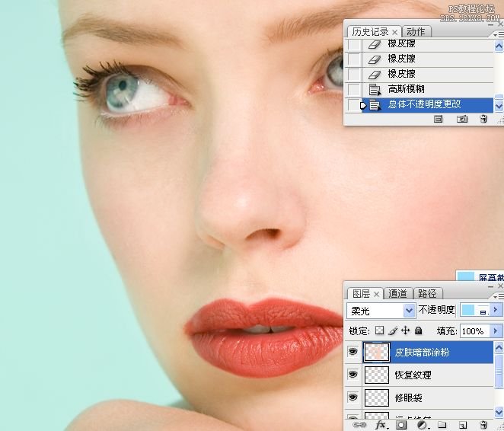Click the filter icon of the 高斯模糊 state
504x431 pixels.
(375, 89)
